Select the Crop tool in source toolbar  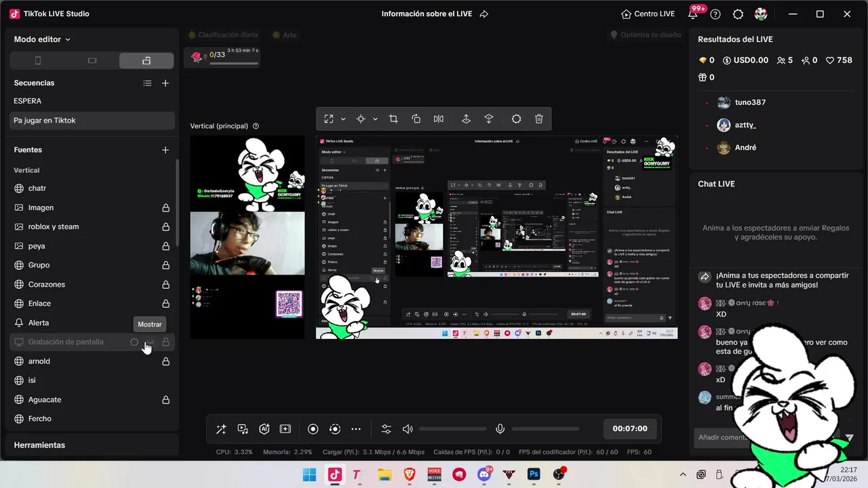pyautogui.click(x=393, y=119)
